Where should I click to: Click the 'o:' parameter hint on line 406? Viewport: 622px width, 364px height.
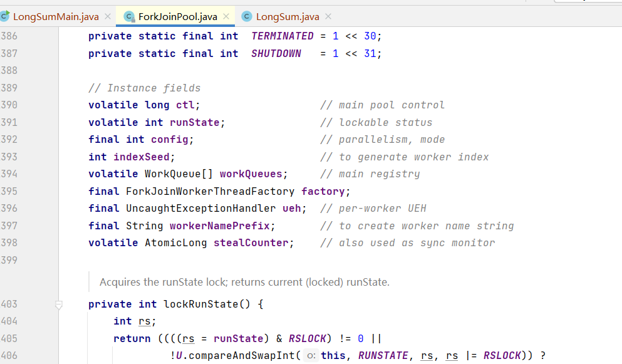pyautogui.click(x=311, y=356)
